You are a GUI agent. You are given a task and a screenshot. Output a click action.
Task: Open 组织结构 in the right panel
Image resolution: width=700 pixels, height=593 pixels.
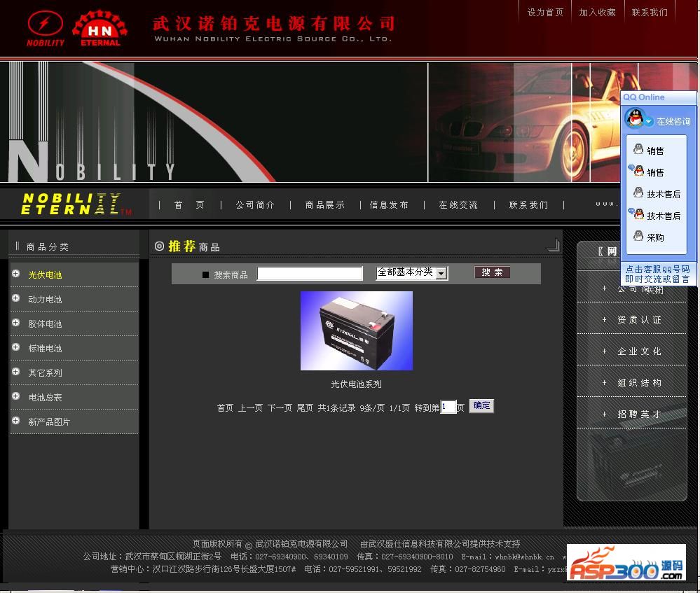click(x=639, y=383)
